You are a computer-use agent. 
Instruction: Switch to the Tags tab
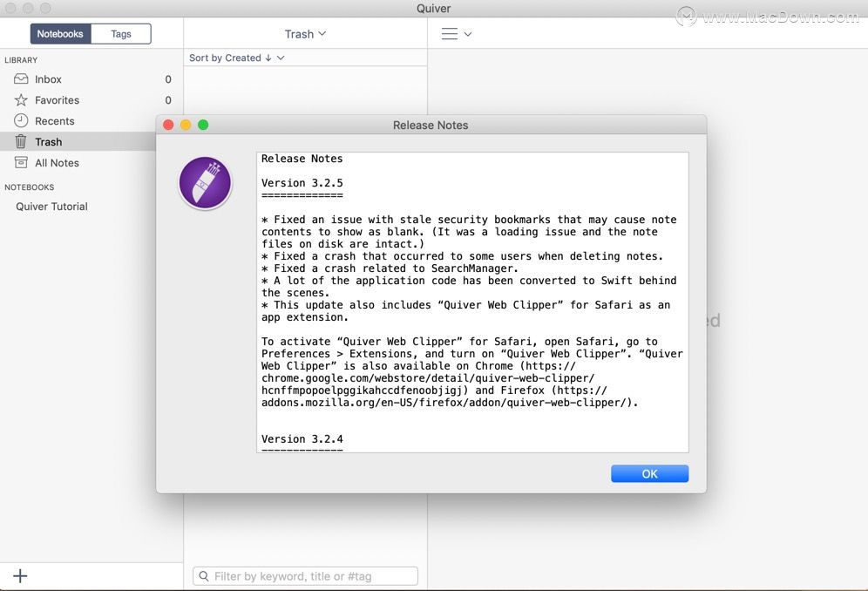click(x=120, y=34)
